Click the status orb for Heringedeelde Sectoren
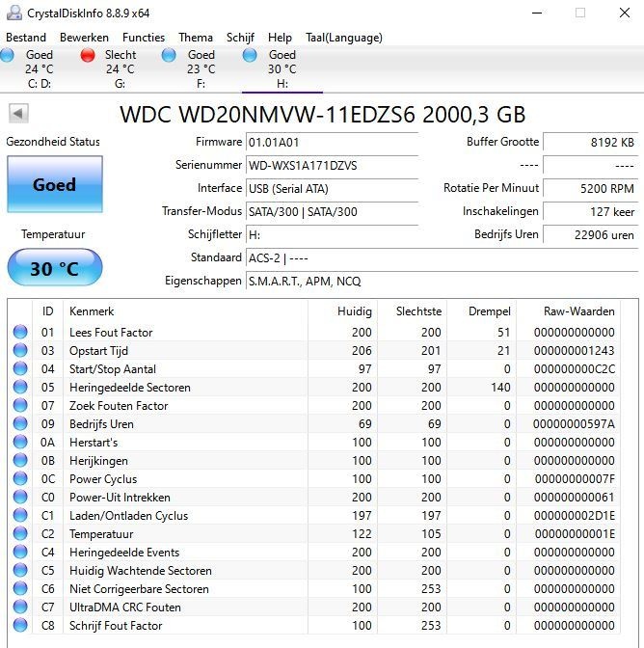The image size is (644, 648). (x=20, y=387)
